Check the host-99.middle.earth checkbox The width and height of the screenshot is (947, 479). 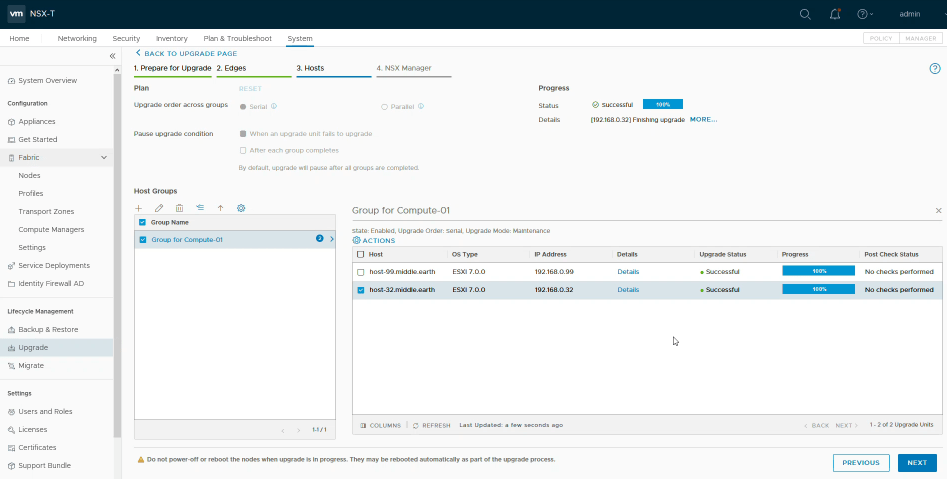point(361,272)
